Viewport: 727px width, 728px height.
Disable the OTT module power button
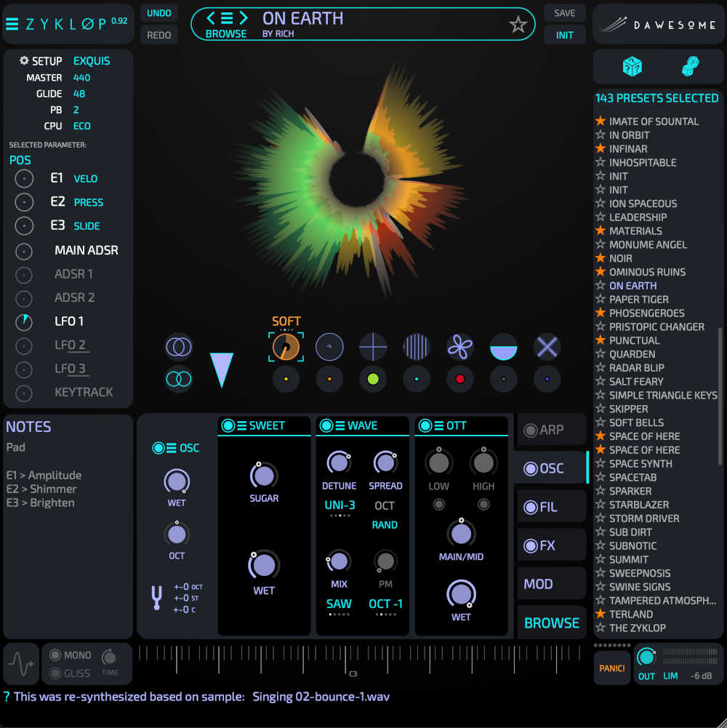click(426, 425)
